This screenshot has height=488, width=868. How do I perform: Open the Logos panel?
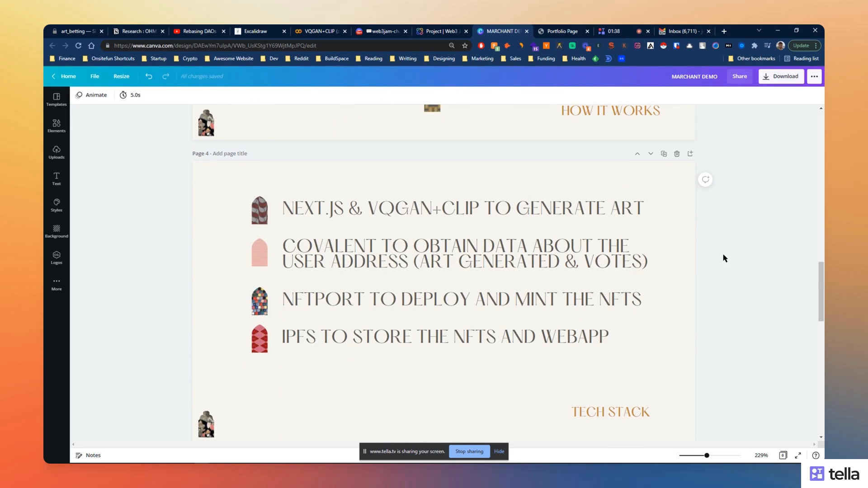(57, 258)
